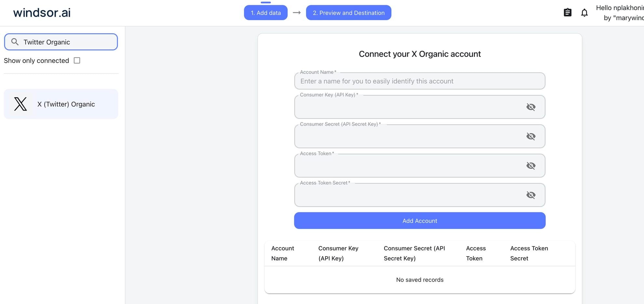Screen dimensions: 644x304
Task: Click the Access Token Secret column header
Action: tap(529, 253)
